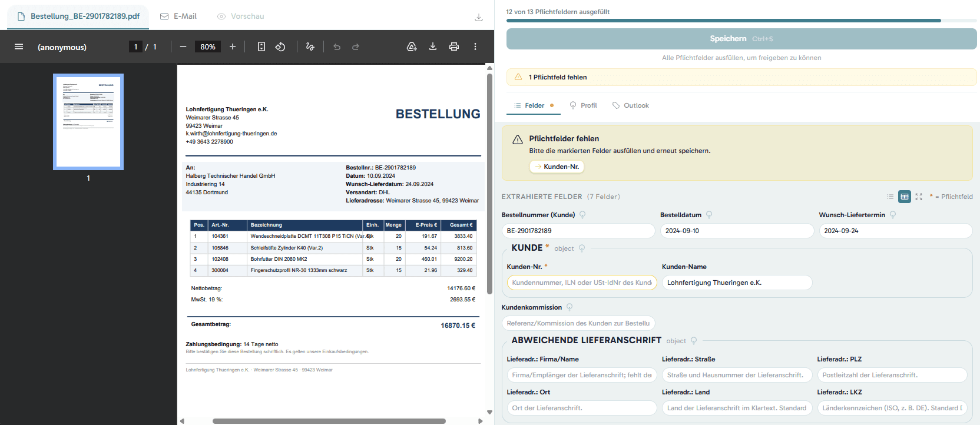Click the scroll down arrow in PDF
Screen dimensions: 980x425
point(489,413)
